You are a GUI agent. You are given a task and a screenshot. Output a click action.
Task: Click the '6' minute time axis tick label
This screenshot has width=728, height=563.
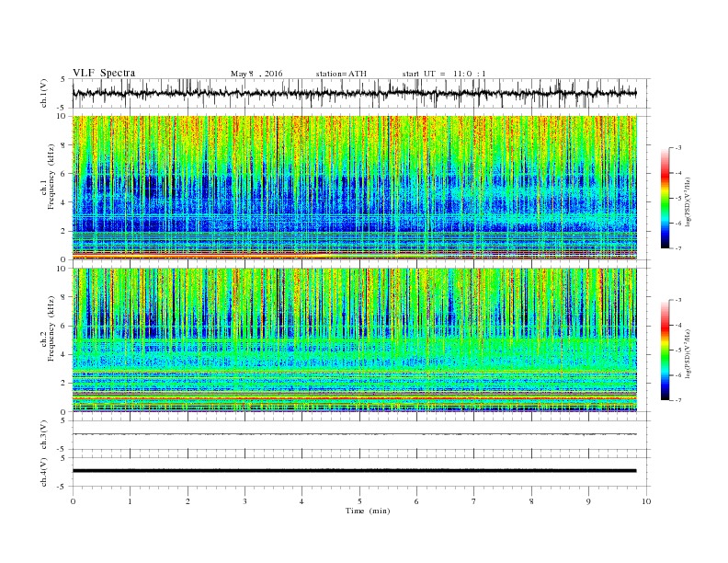[416, 501]
